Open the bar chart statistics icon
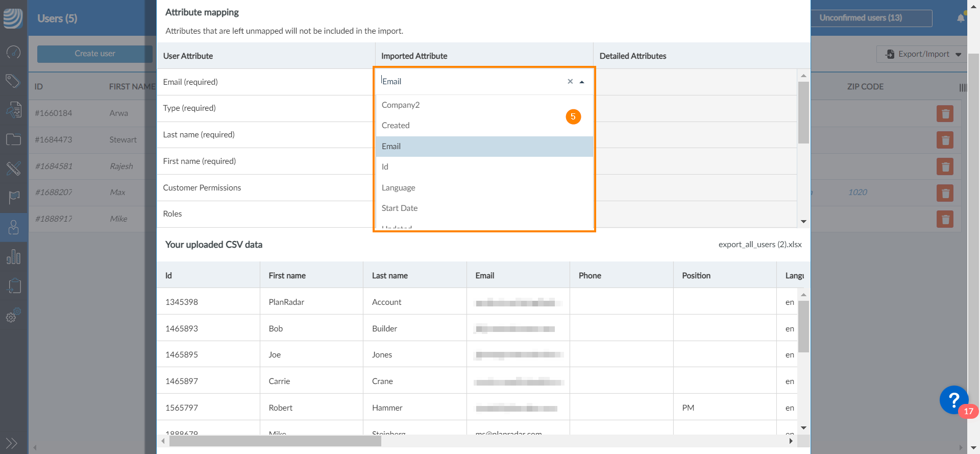Image resolution: width=980 pixels, height=454 pixels. click(x=13, y=257)
